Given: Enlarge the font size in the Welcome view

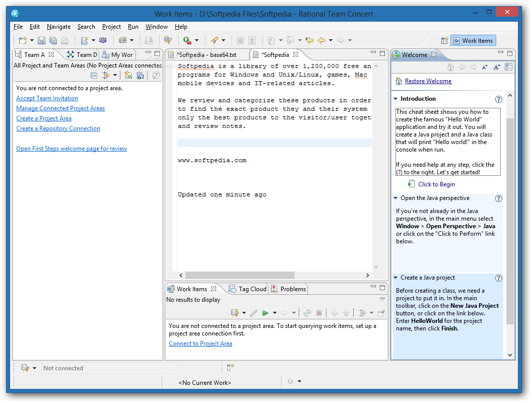Looking at the screenshot, I should pos(497,67).
